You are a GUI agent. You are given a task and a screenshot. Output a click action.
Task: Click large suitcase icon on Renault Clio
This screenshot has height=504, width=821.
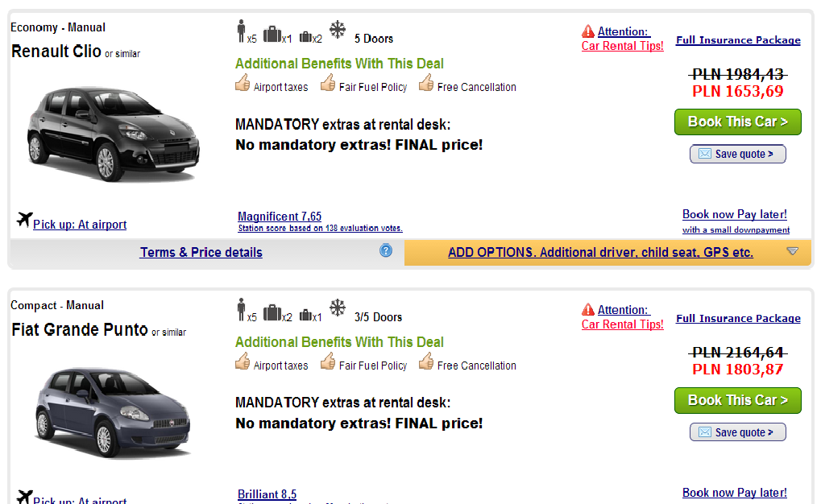272,34
